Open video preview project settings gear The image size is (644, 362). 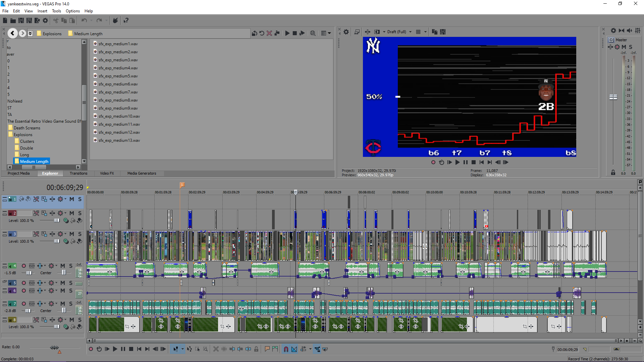click(346, 32)
